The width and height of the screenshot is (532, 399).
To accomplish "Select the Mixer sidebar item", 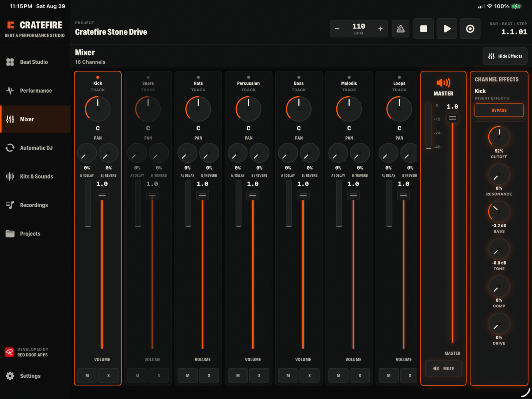I will coord(35,119).
